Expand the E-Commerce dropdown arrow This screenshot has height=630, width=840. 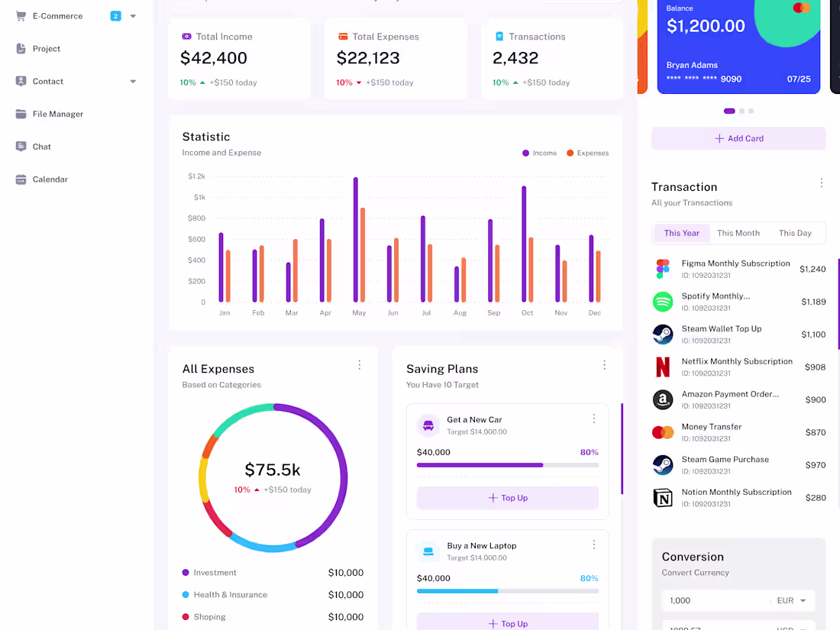133,15
